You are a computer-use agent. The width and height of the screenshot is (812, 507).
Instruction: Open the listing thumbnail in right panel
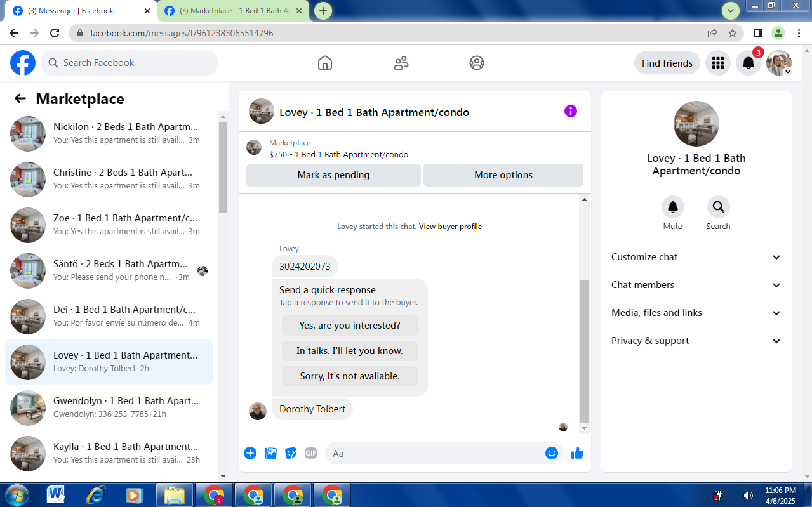[x=696, y=124]
